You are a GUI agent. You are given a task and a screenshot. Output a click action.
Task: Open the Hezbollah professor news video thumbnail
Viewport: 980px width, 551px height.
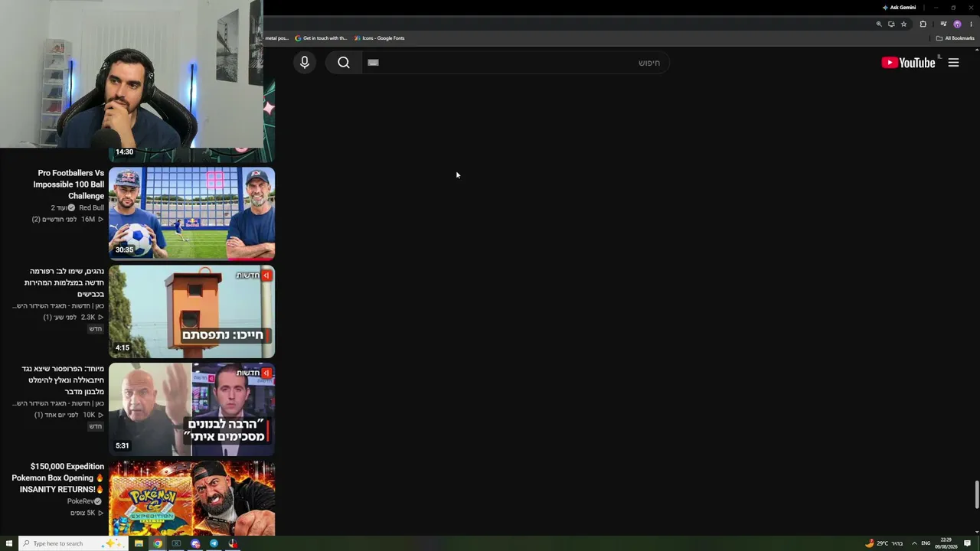pos(191,409)
